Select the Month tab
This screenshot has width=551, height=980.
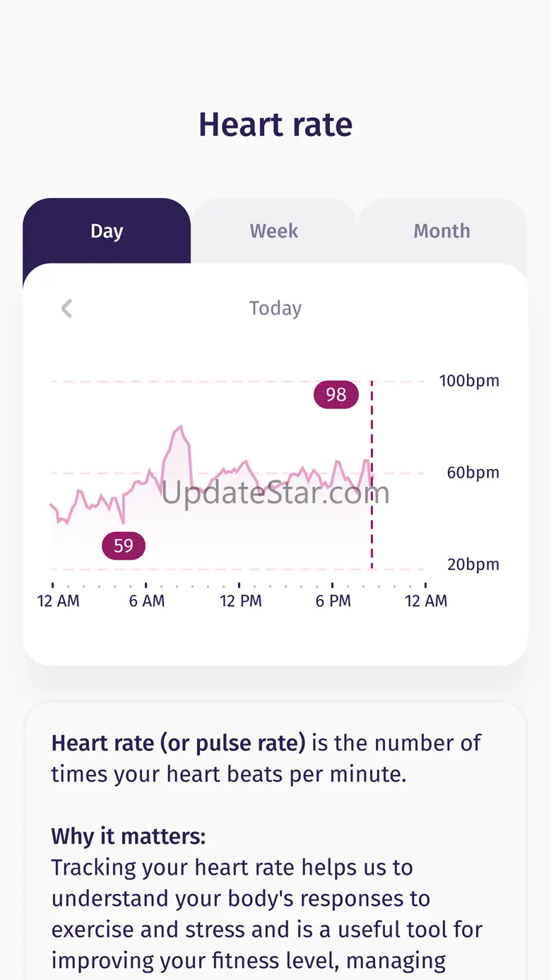[442, 231]
